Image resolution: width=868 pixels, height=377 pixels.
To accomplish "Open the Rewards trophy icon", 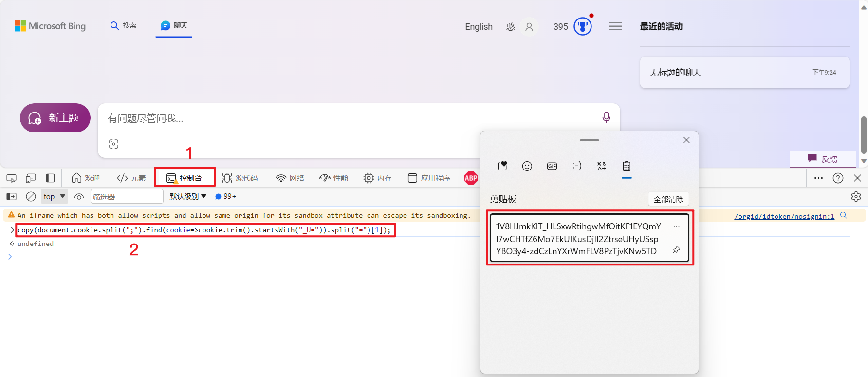I will pos(582,26).
